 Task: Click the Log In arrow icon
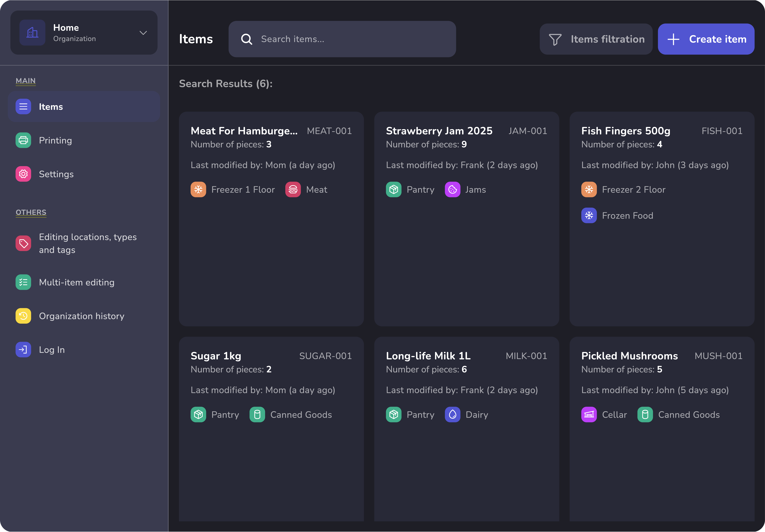[x=23, y=349]
